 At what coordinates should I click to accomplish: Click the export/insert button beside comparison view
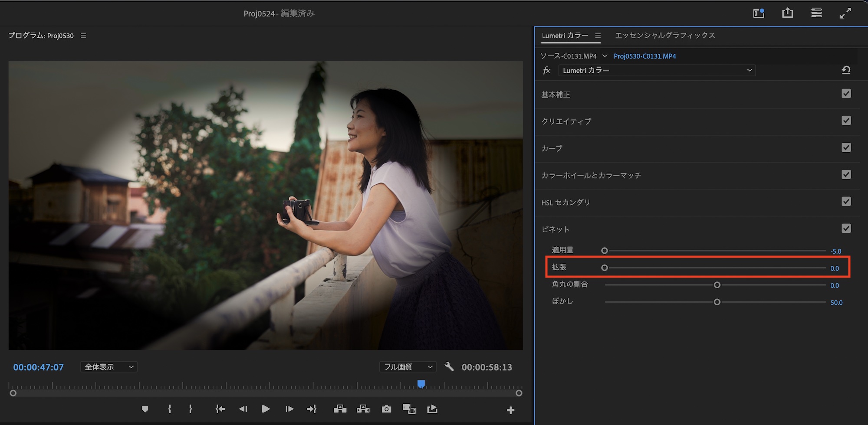pos(432,409)
